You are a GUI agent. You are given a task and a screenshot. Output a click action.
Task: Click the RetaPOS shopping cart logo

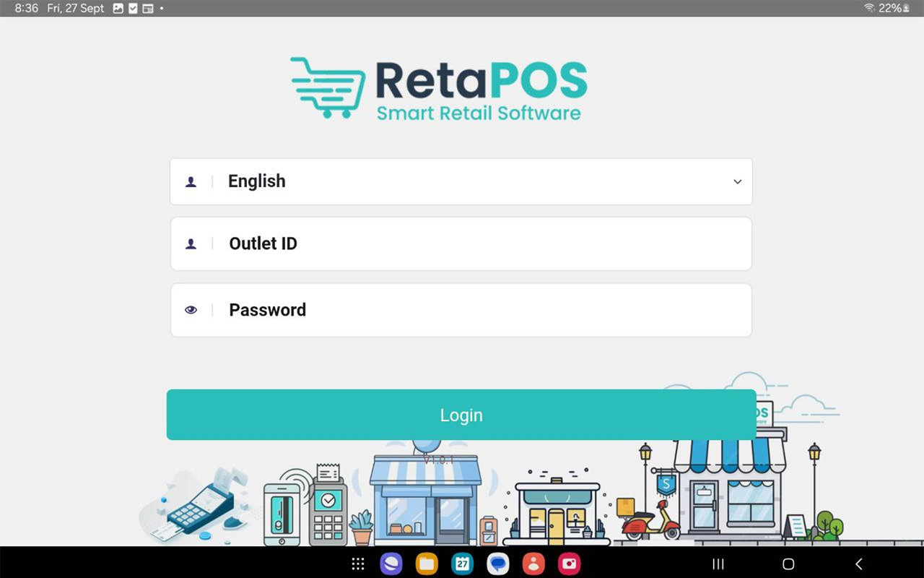tap(328, 87)
